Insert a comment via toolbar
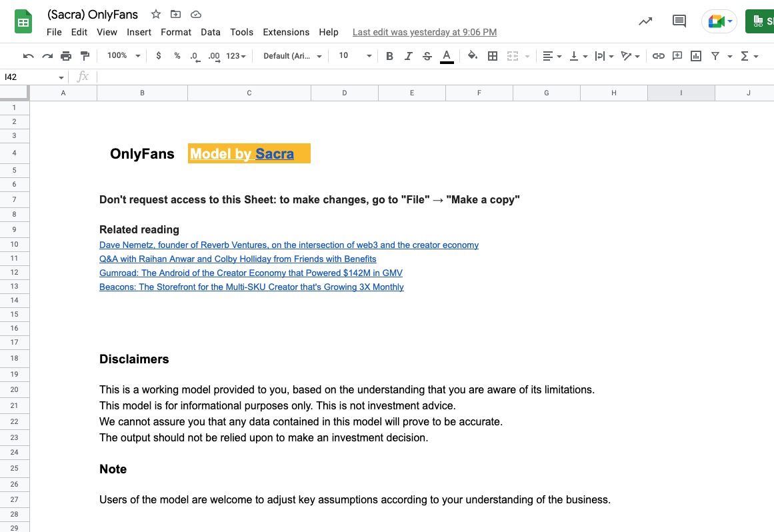The height and width of the screenshot is (532, 774). 677,56
